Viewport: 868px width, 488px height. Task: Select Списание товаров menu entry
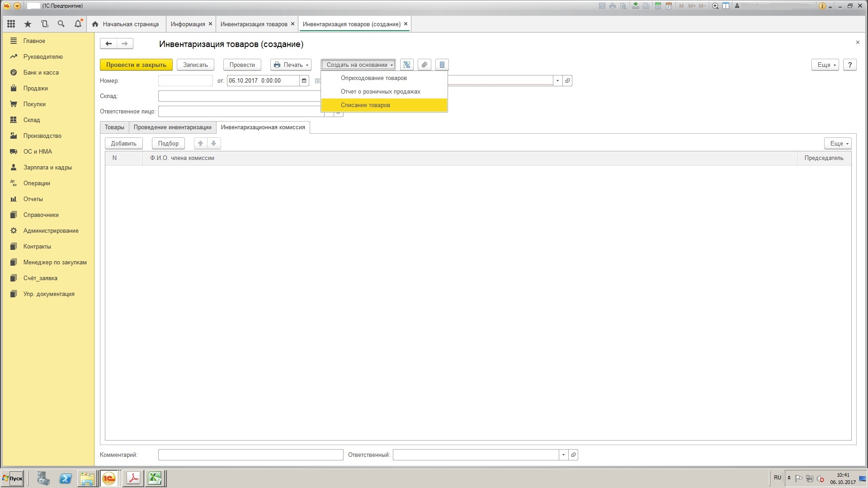click(384, 105)
